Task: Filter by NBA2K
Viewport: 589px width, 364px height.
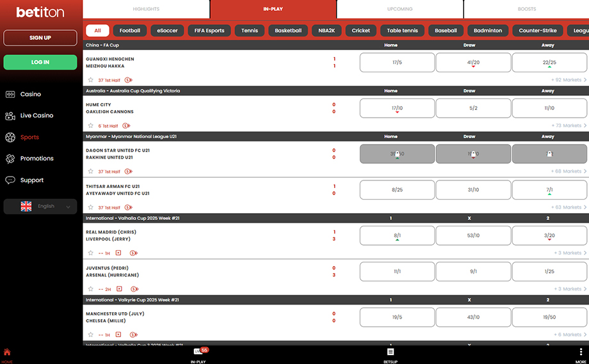Action: (327, 31)
